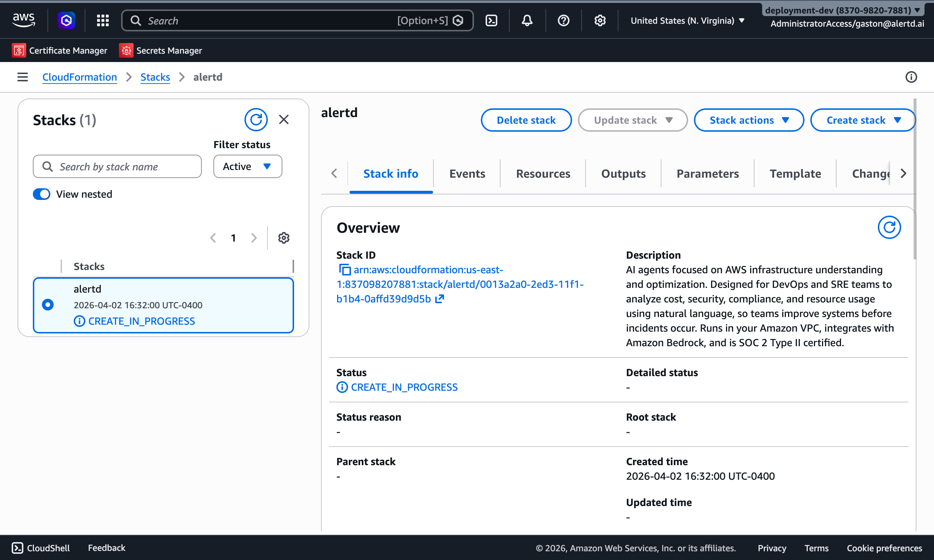The image size is (934, 560).
Task: Go to the CloudFormation breadcrumb link
Action: [80, 77]
